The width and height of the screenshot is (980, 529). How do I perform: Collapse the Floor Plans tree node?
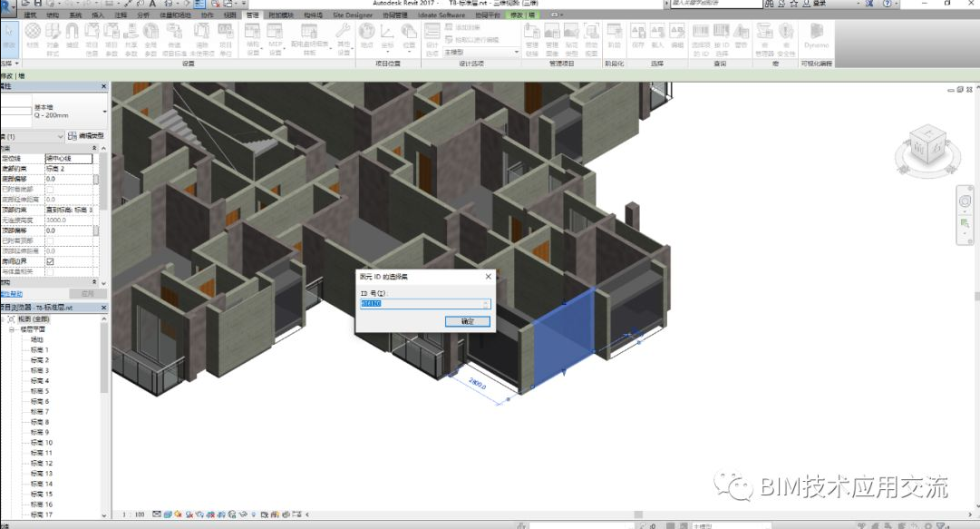tap(12, 329)
